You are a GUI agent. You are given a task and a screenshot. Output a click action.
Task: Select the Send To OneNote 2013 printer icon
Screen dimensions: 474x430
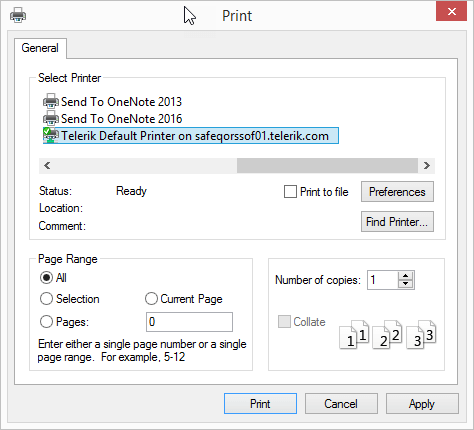51,101
